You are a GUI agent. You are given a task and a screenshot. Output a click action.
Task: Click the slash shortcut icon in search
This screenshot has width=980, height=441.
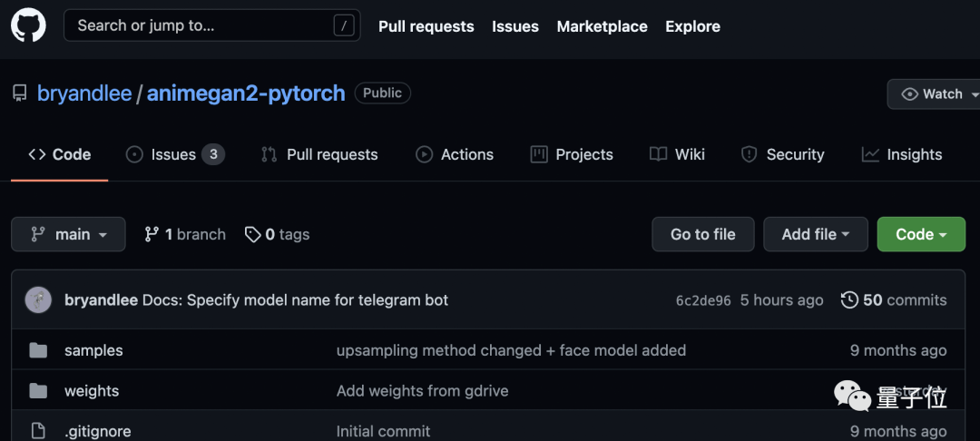(343, 25)
